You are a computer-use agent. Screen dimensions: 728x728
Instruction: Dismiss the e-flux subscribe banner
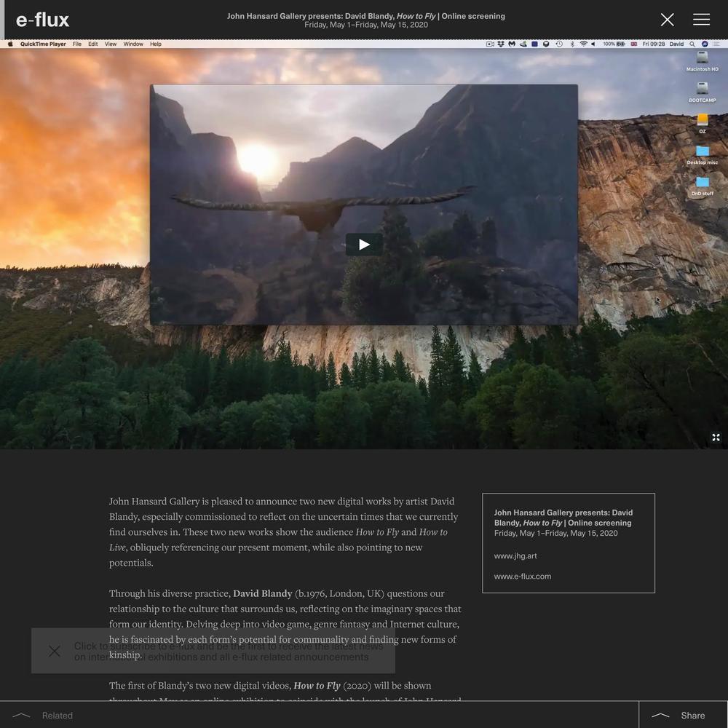click(55, 651)
